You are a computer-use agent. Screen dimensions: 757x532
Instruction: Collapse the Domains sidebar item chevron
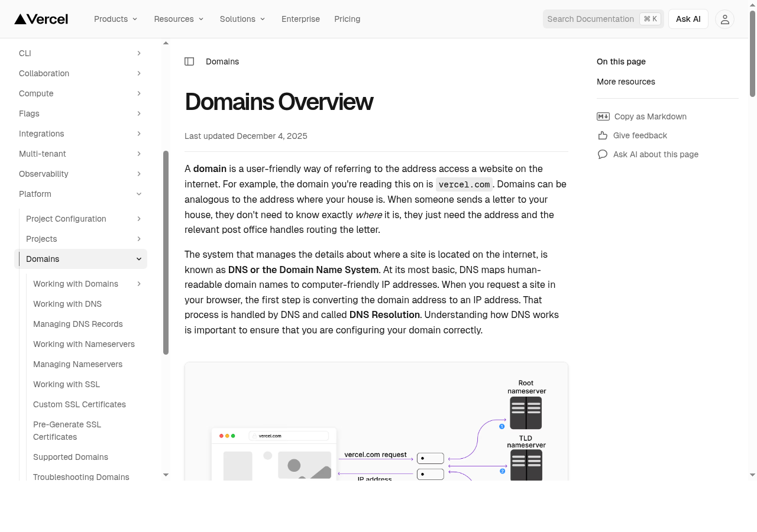tap(139, 259)
